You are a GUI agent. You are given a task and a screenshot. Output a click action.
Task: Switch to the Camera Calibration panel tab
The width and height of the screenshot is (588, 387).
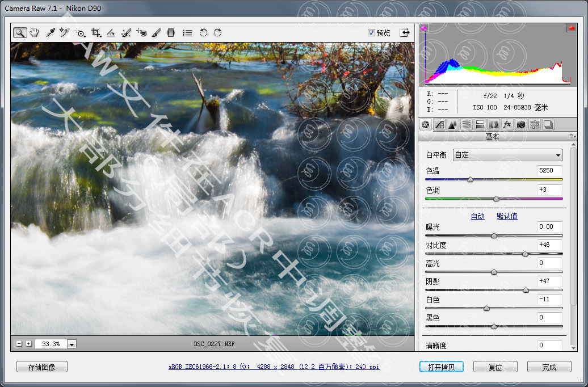click(520, 124)
